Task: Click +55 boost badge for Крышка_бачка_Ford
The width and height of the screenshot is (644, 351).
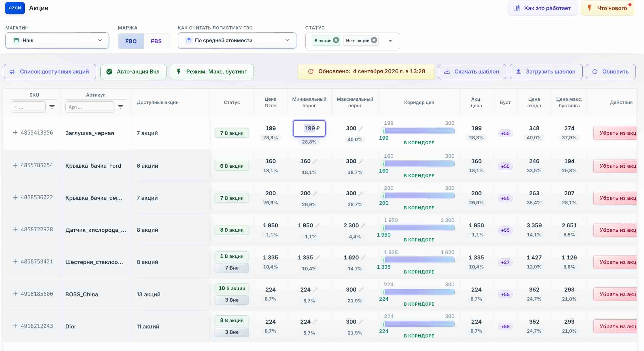Action: tap(505, 166)
